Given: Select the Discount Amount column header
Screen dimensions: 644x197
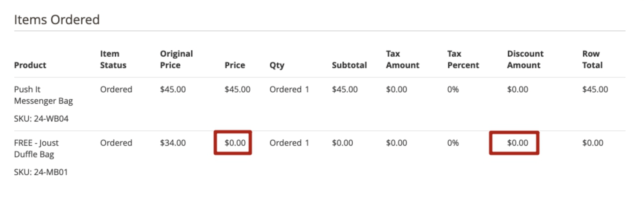Looking at the screenshot, I should 525,60.
